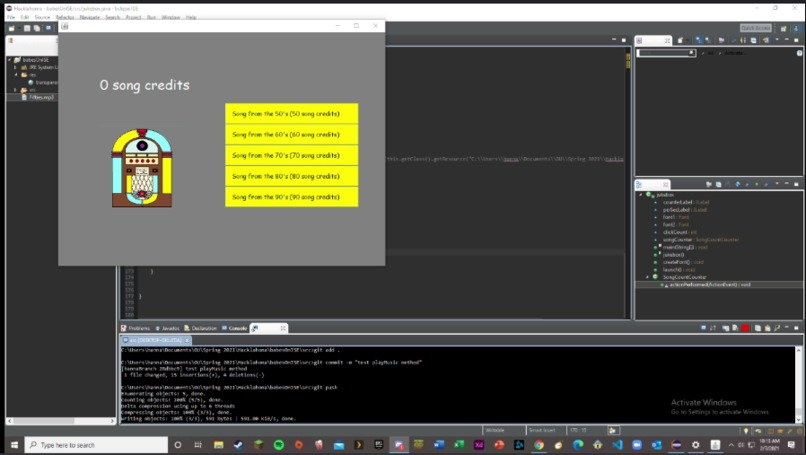The height and width of the screenshot is (455, 806).
Task: Buy a 60's song for 60 credits
Action: coord(291,135)
